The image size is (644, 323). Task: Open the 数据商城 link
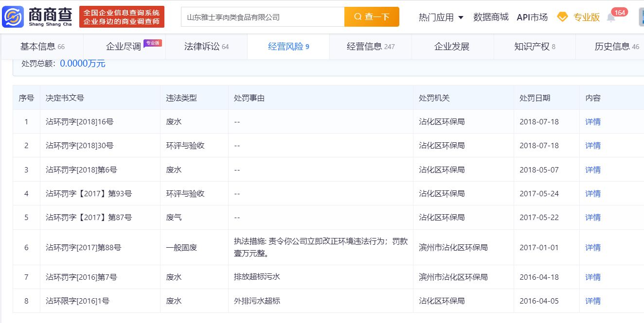[491, 17]
